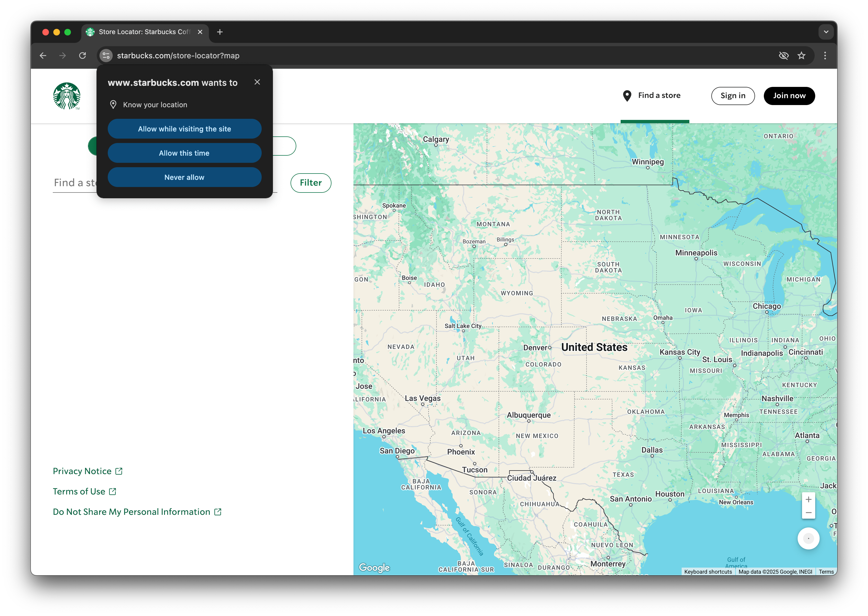868x616 pixels.
Task: Click the Phoenix label on the map
Action: coord(461,452)
